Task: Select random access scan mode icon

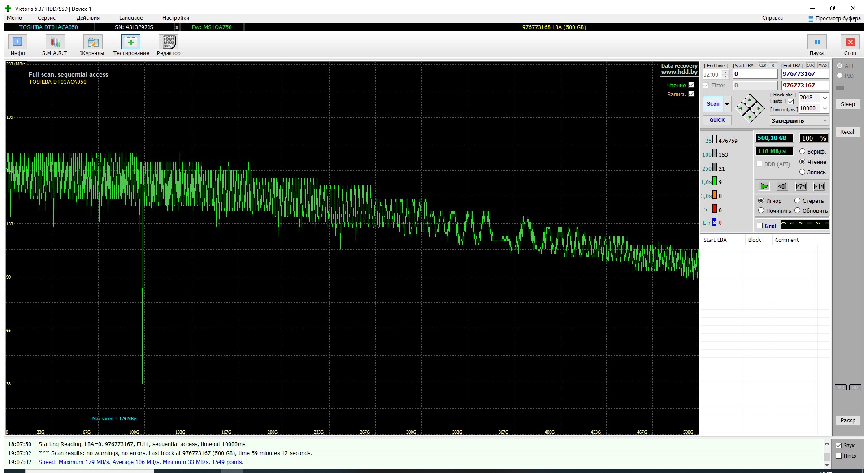Action: tap(801, 186)
